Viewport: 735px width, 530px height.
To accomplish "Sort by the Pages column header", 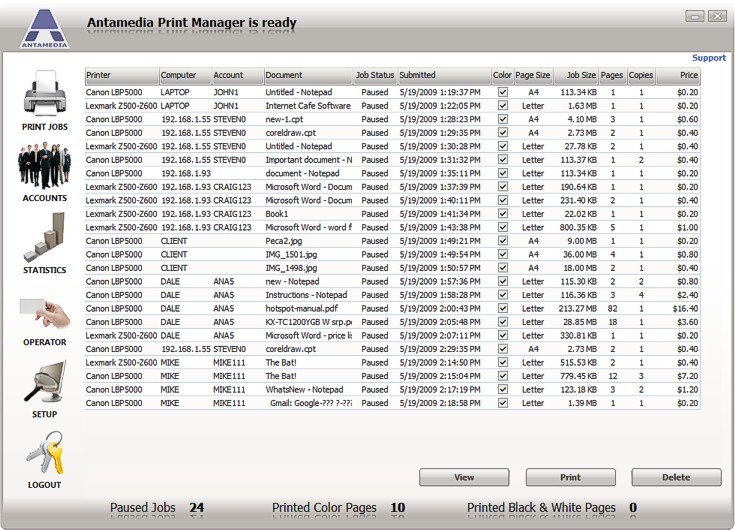I will click(x=613, y=75).
